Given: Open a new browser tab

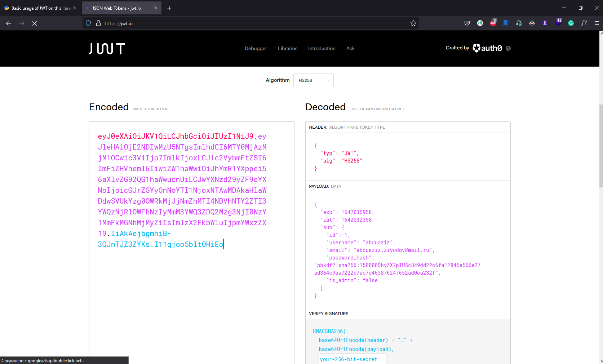Looking at the screenshot, I should pos(169,8).
